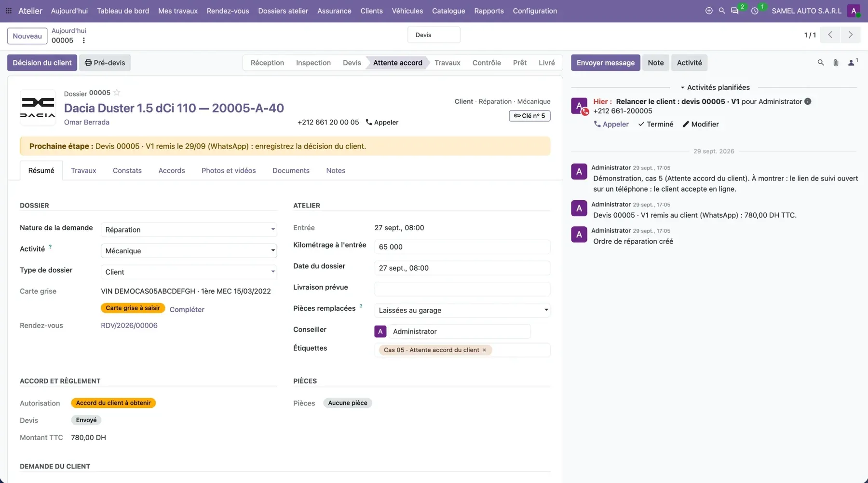This screenshot has height=483, width=868.
Task: Switch to the Constats tab
Action: [127, 170]
